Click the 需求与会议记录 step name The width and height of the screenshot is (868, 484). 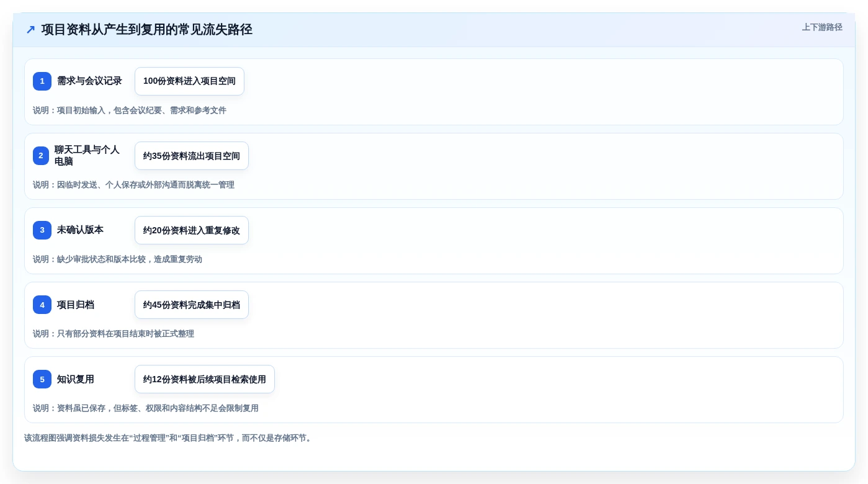point(89,81)
